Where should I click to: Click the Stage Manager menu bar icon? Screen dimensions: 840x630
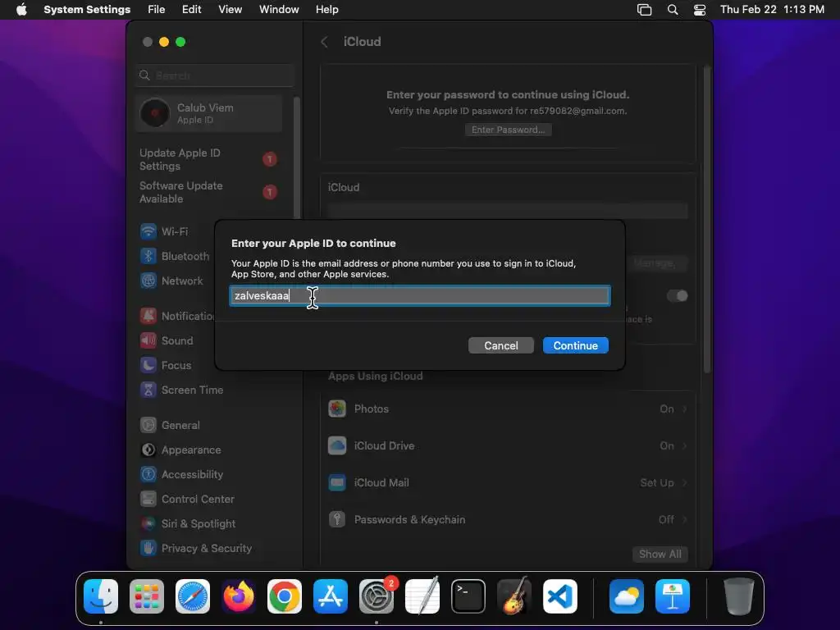[x=645, y=9]
